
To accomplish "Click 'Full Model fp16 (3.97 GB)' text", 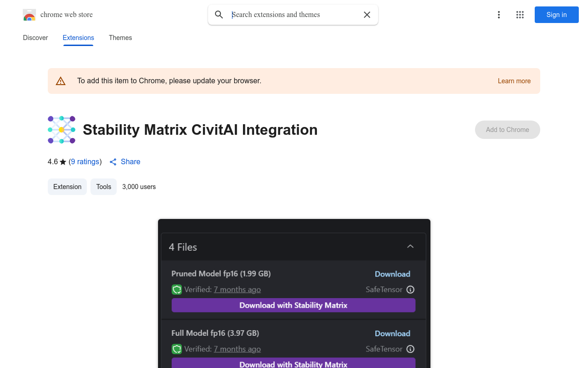I will coord(215,333).
